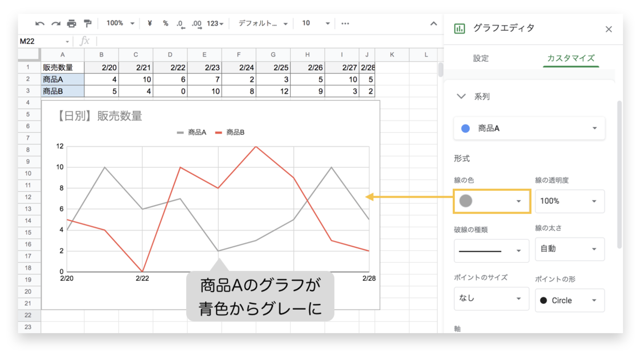
Task: Collapse the toolbar with up chevron
Action: pyautogui.click(x=434, y=23)
